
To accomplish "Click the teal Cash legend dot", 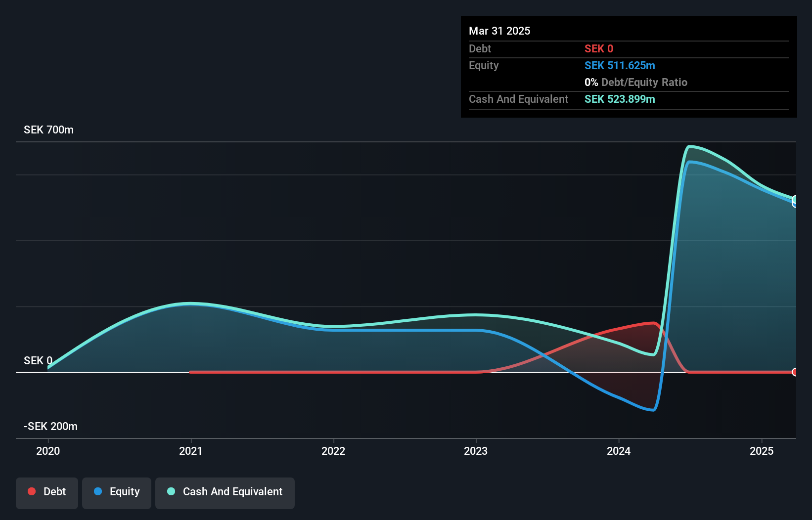I will coord(171,491).
